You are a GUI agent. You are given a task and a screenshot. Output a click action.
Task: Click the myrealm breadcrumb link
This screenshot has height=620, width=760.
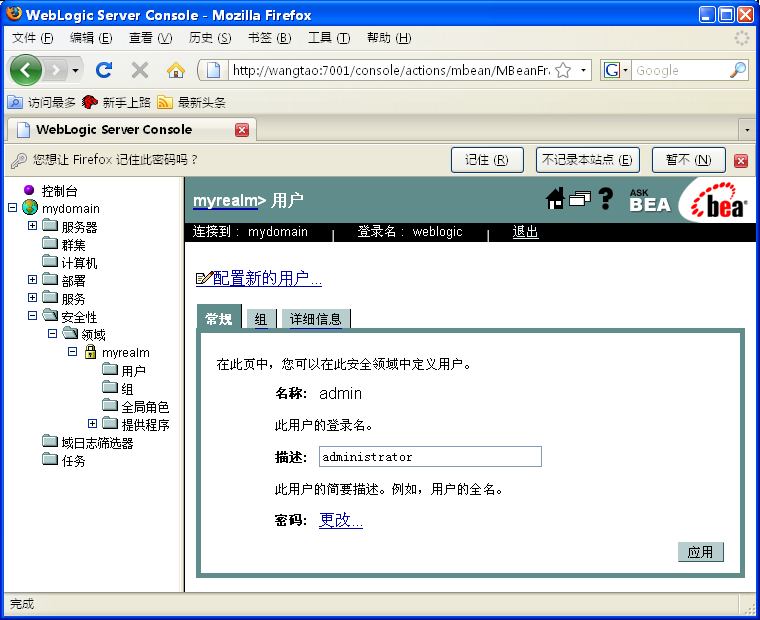[x=225, y=200]
